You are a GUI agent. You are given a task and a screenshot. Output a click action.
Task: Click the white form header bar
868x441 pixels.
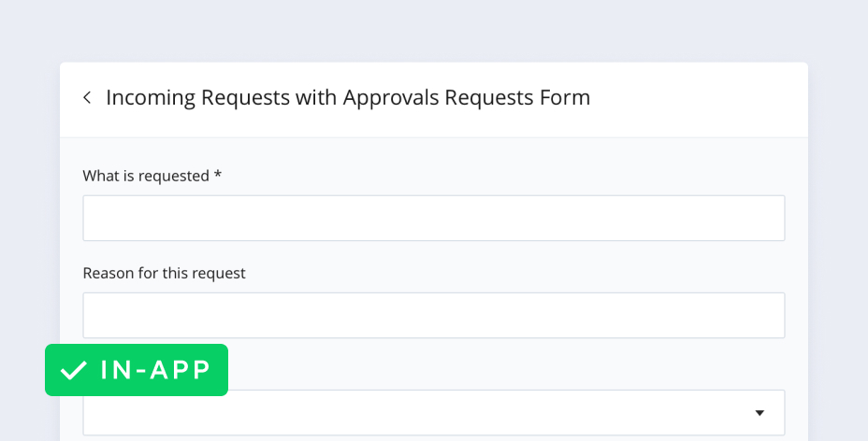[x=692, y=99]
